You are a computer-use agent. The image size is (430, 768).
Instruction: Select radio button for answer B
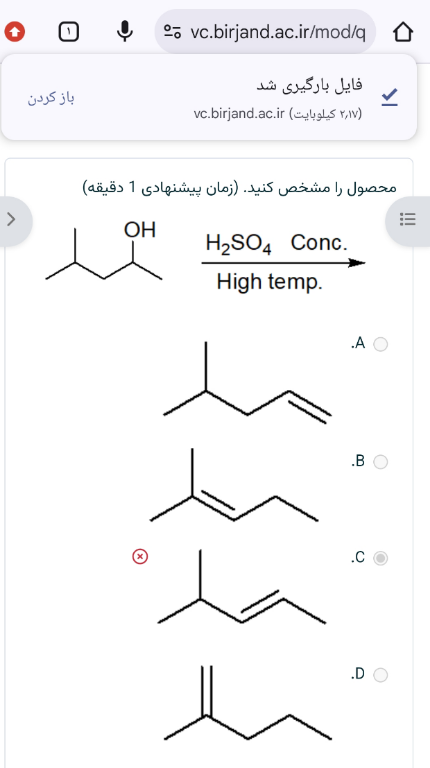(381, 462)
